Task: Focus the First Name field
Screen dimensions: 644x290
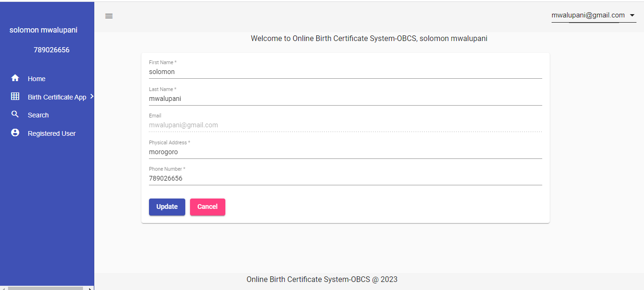Action: tap(345, 72)
